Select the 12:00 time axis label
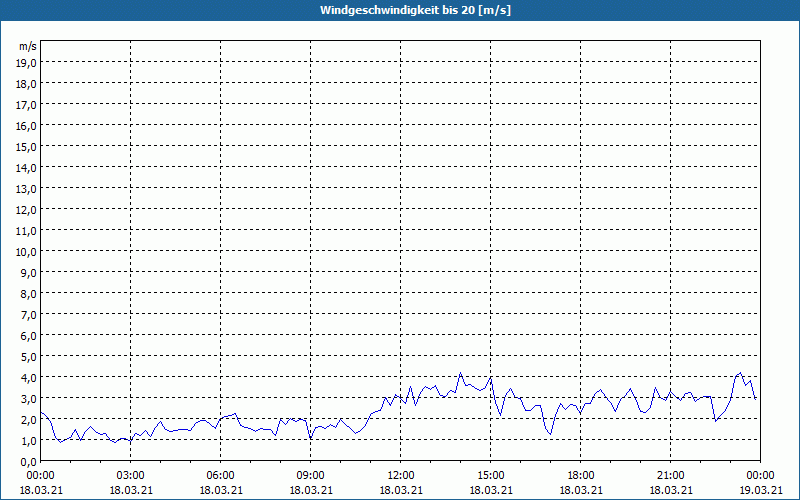This screenshot has width=800, height=500. point(401,475)
